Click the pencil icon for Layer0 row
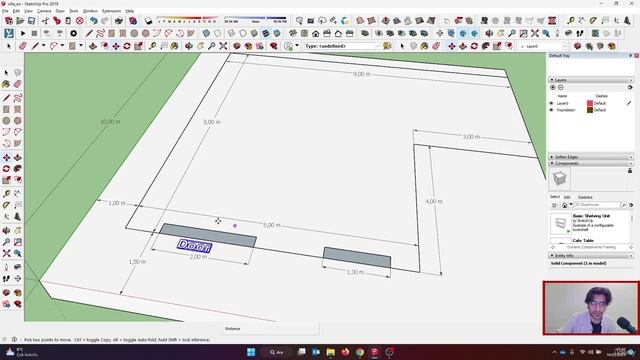 point(629,103)
